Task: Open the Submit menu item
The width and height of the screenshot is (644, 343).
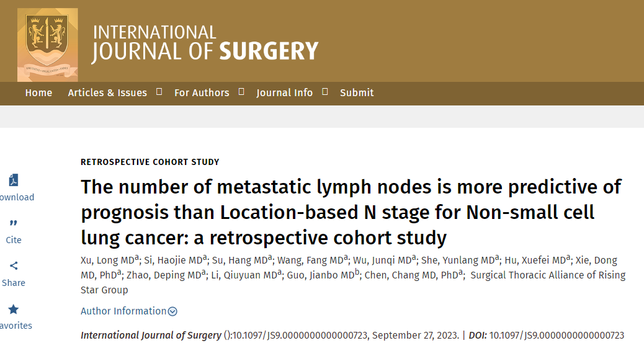Action: coord(357,93)
